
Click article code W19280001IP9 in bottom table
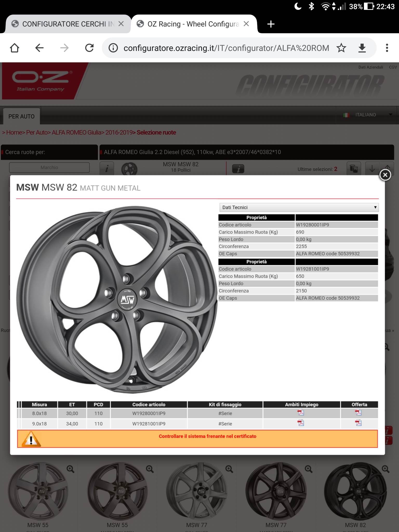coord(149,413)
